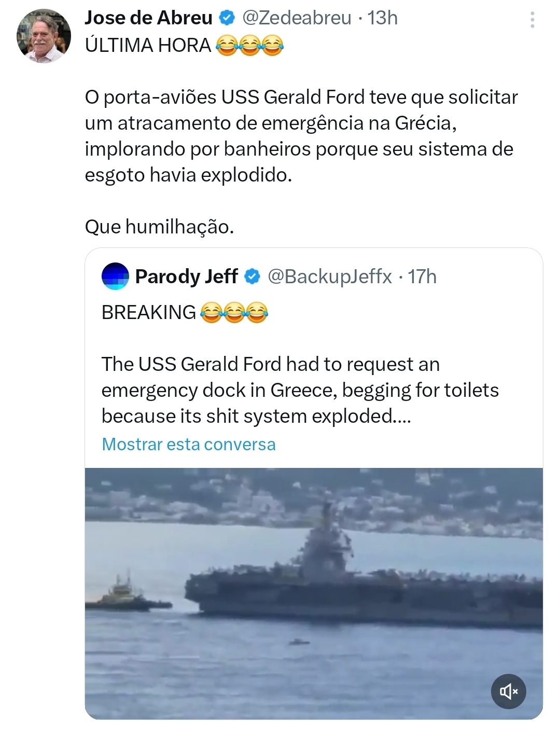The height and width of the screenshot is (733, 560).
Task: Open Jose de Abreu's profile picture
Action: [44, 36]
